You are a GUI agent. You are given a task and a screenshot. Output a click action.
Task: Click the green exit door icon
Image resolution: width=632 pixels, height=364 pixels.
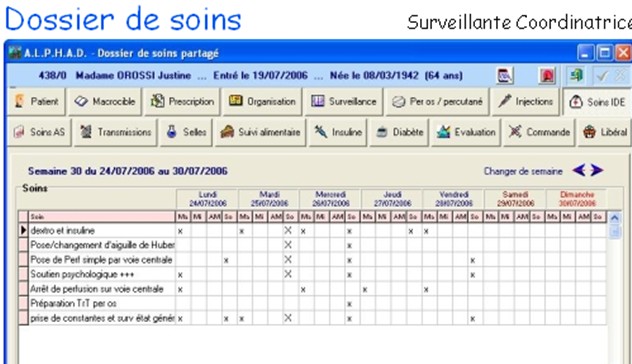click(577, 75)
